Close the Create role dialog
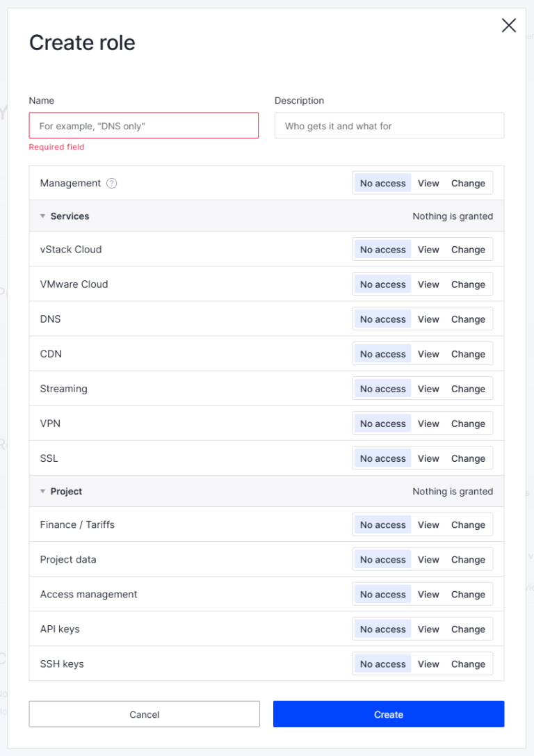The height and width of the screenshot is (756, 534). tap(508, 26)
